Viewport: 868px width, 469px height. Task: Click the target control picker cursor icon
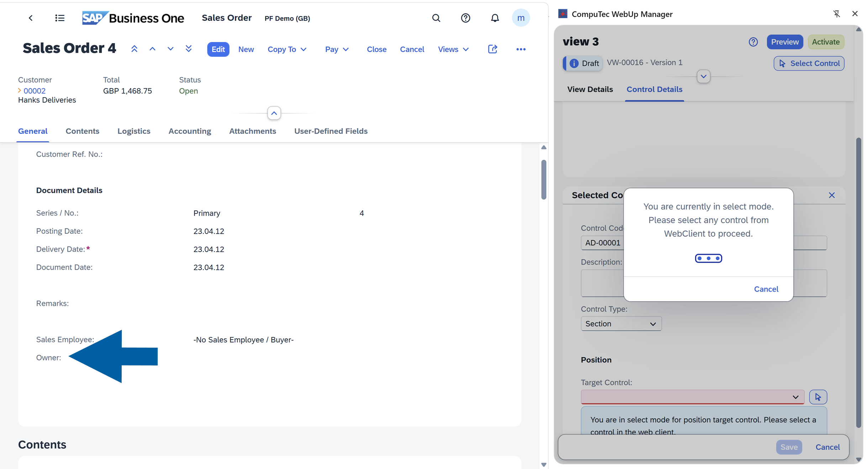pyautogui.click(x=818, y=397)
